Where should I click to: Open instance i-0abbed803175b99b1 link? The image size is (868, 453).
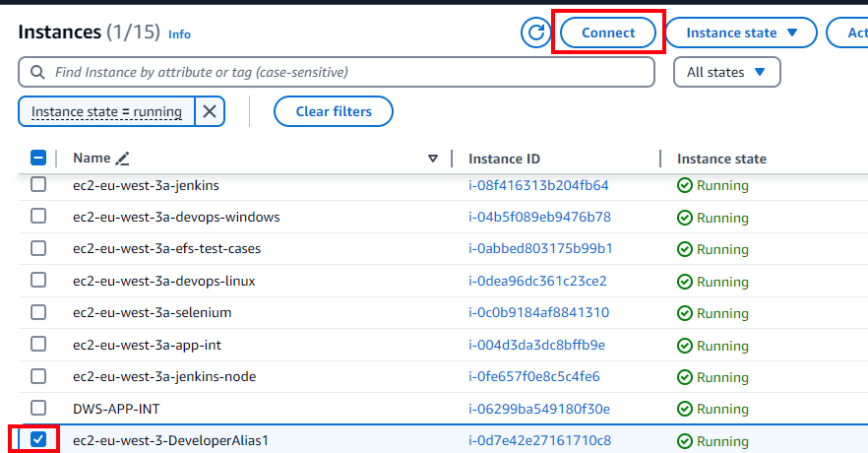tap(540, 248)
